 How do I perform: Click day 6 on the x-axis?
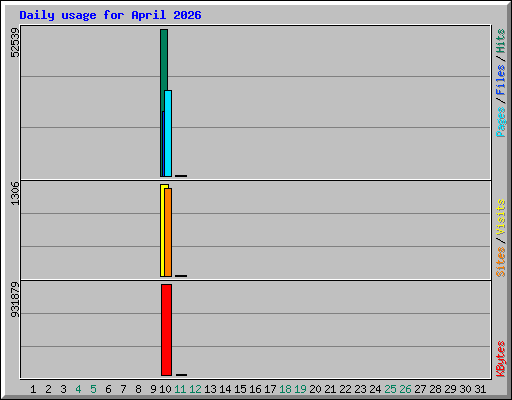pyautogui.click(x=108, y=389)
